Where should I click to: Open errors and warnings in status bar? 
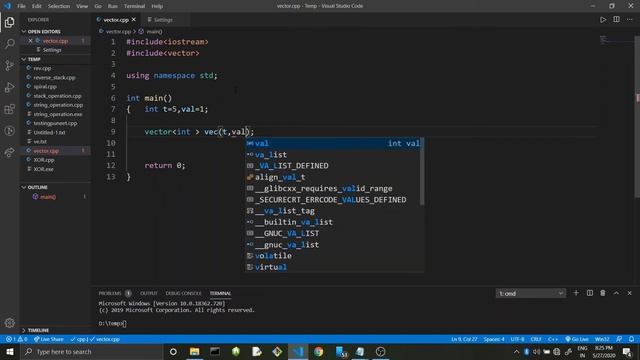[x=16, y=339]
